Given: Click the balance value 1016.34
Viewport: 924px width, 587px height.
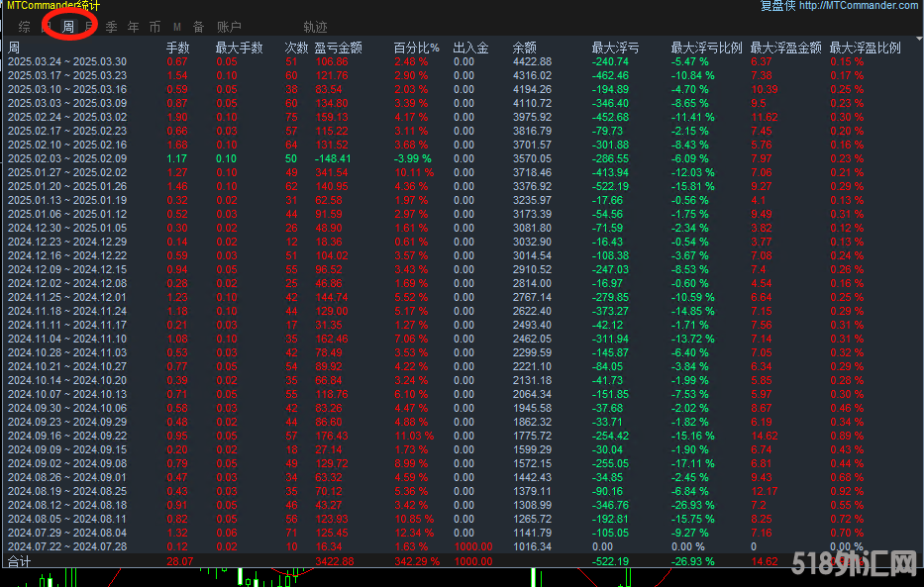Looking at the screenshot, I should pyautogui.click(x=532, y=546).
